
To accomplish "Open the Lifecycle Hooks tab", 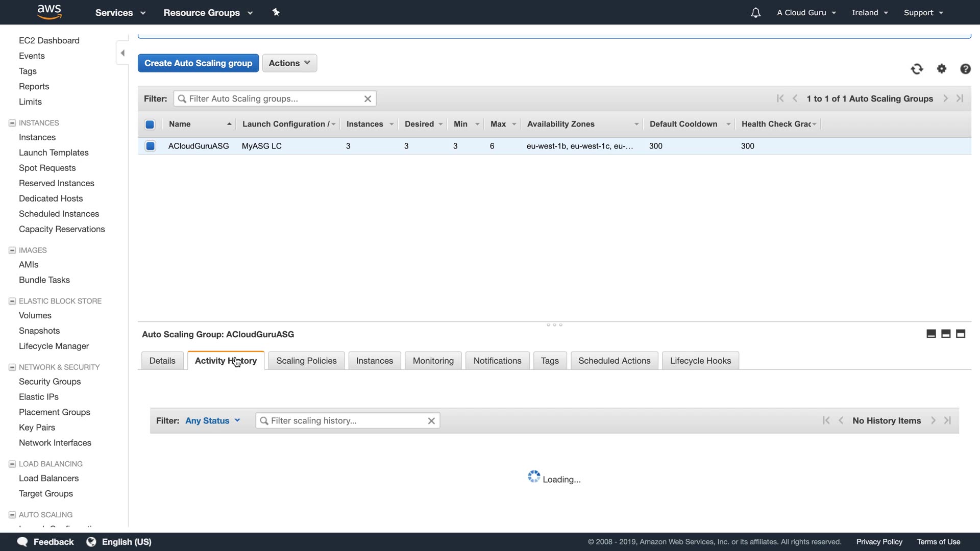I will (x=700, y=361).
